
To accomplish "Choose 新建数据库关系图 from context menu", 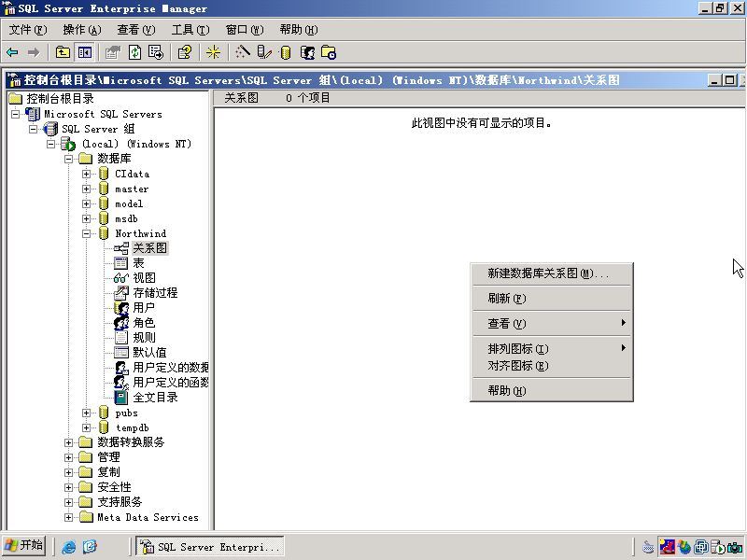I will tap(551, 273).
